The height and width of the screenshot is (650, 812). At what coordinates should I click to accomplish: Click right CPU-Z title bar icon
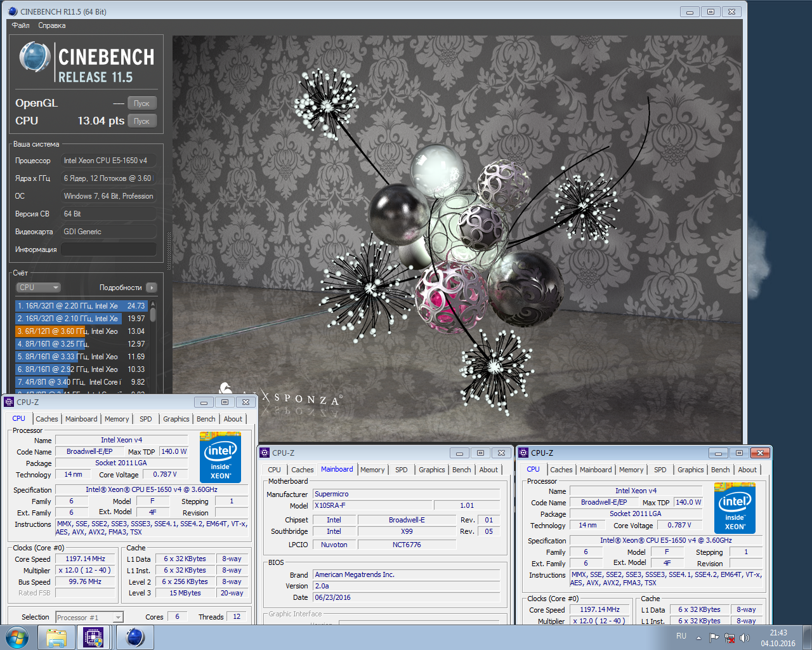[523, 453]
